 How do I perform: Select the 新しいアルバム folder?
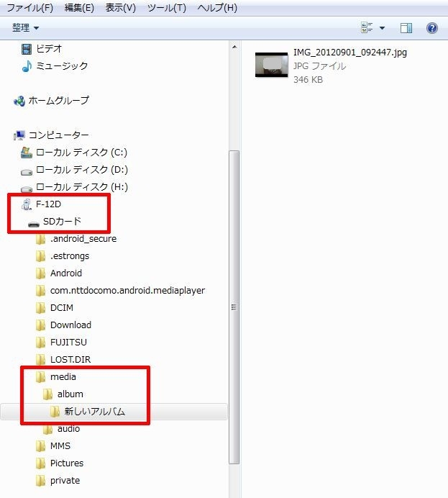(95, 412)
